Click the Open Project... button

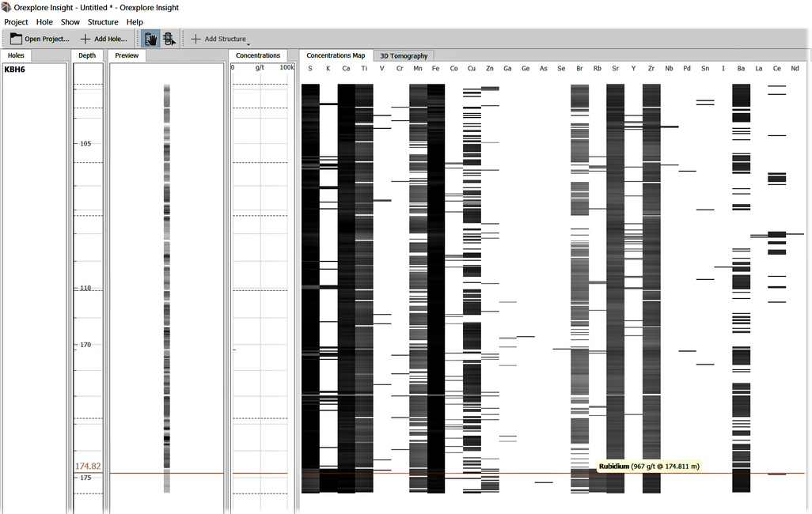point(40,39)
